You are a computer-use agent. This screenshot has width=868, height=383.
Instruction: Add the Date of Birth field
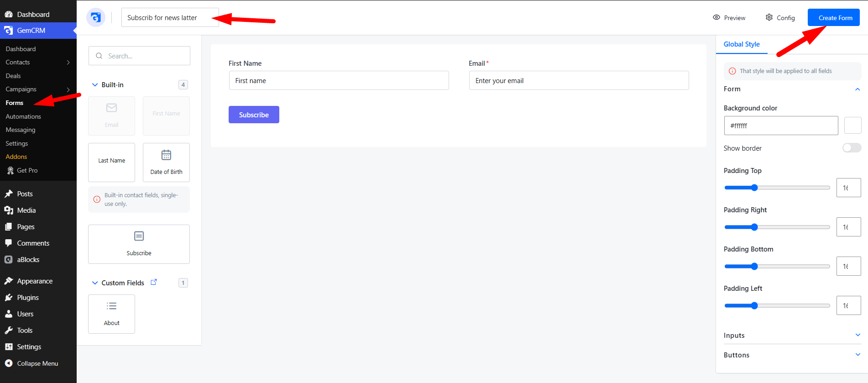tap(166, 163)
